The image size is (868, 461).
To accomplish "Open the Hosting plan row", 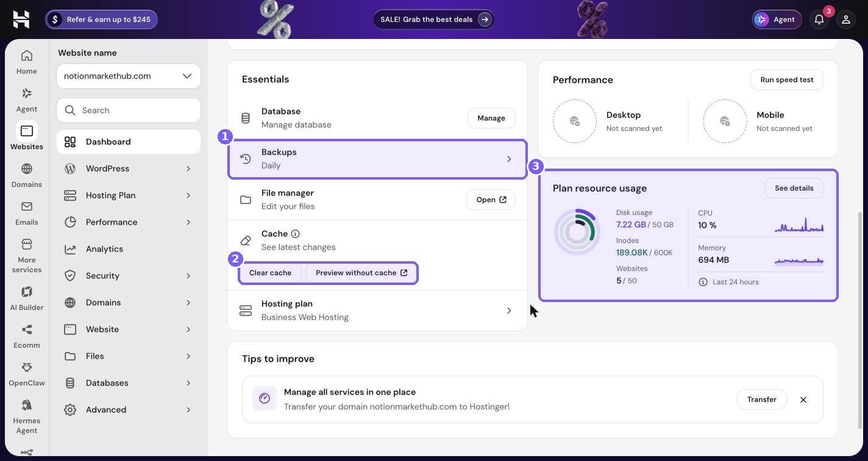I will tap(377, 311).
